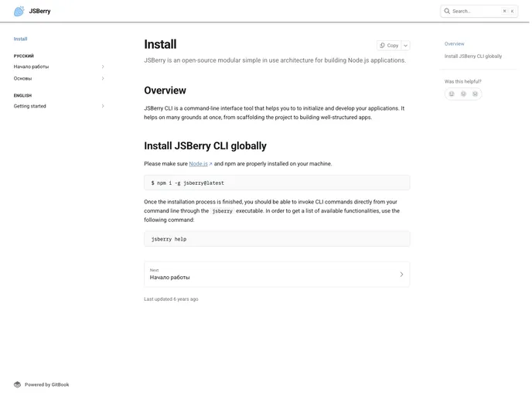532x396 pixels.
Task: Jump to Install JSBerry CLI globally outline link
Action: click(473, 56)
